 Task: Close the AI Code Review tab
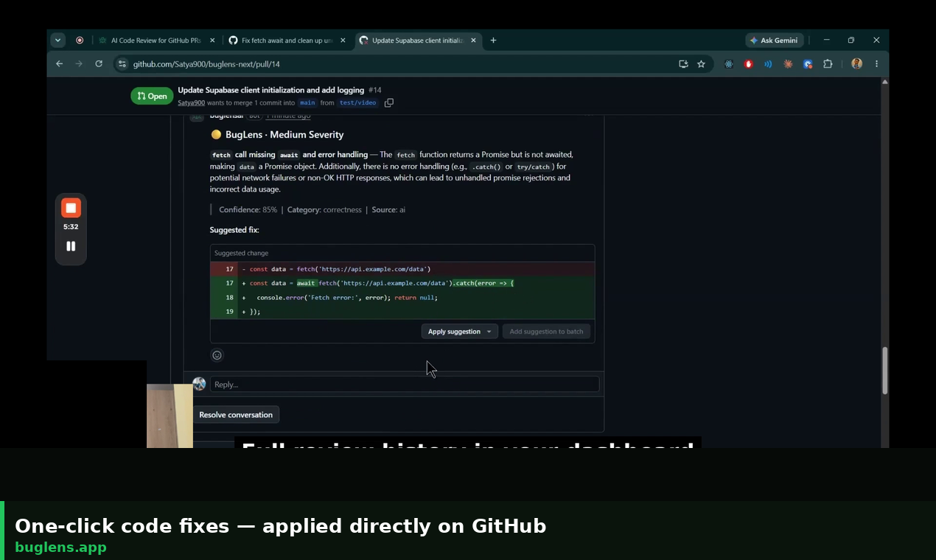tap(212, 41)
